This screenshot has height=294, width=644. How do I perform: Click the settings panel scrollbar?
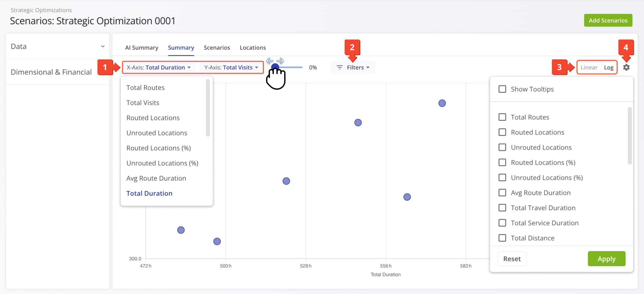[x=630, y=136]
